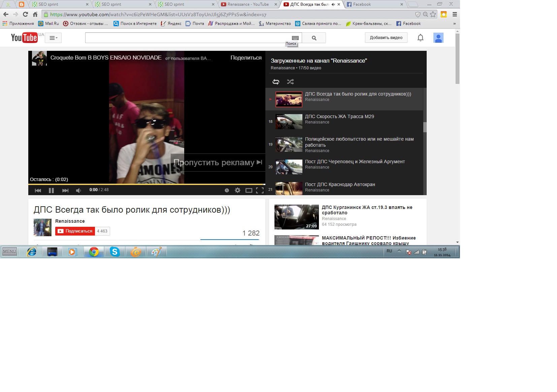Toggle playlist repeat
557x392 pixels.
tap(276, 82)
